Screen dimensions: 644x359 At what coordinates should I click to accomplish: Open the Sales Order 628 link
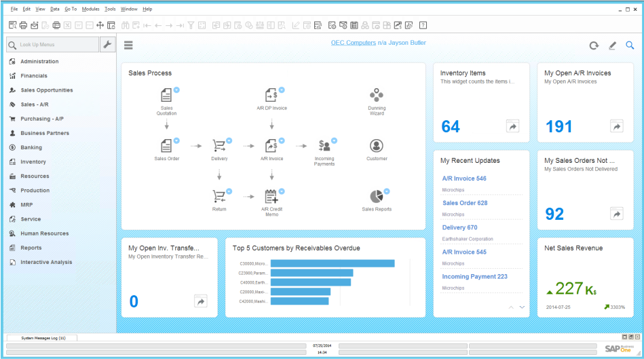(x=465, y=203)
